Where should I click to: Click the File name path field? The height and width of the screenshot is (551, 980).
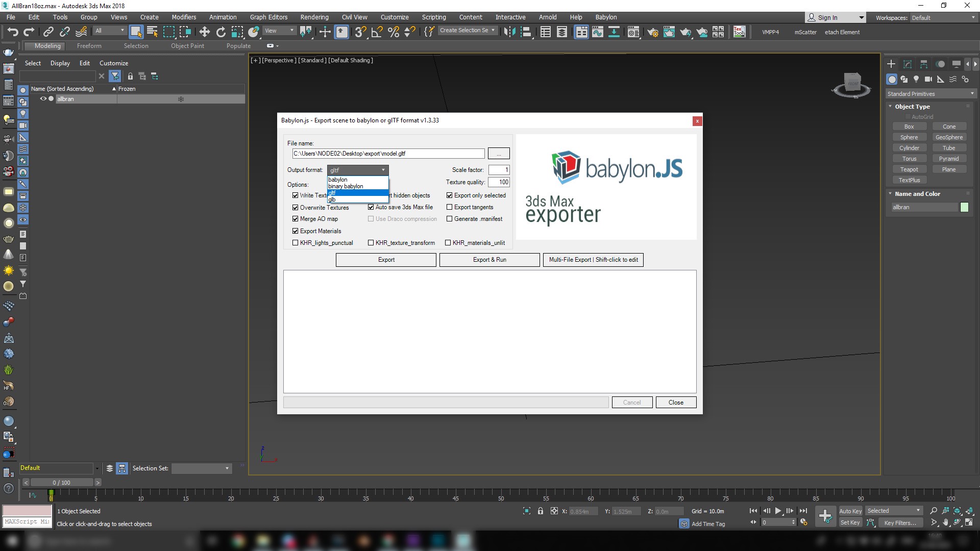coord(388,154)
